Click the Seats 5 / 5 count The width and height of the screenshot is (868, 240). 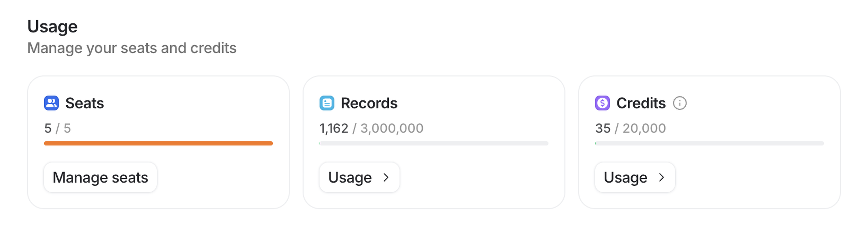point(57,128)
